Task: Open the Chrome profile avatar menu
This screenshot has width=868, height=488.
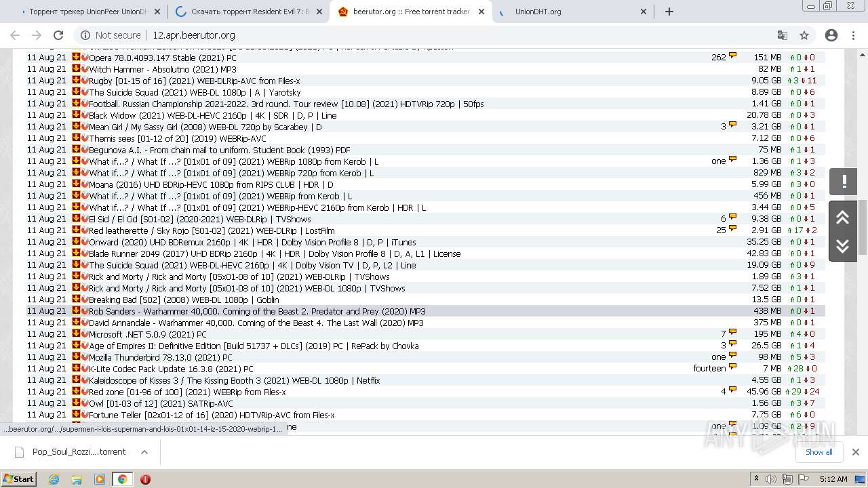Action: 831,35
